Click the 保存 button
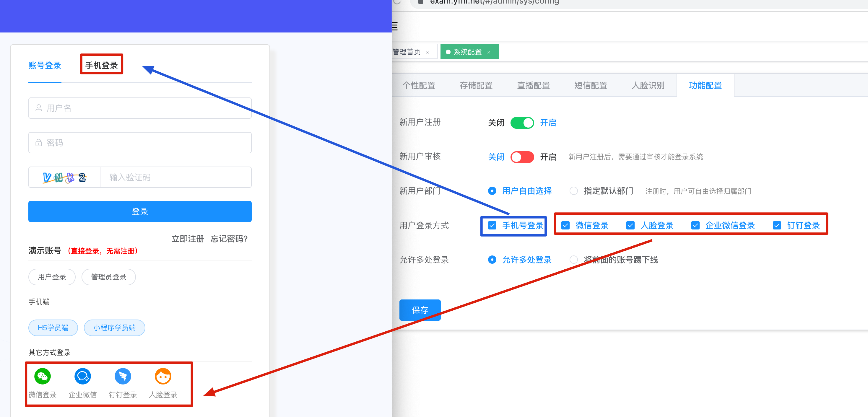 420,310
